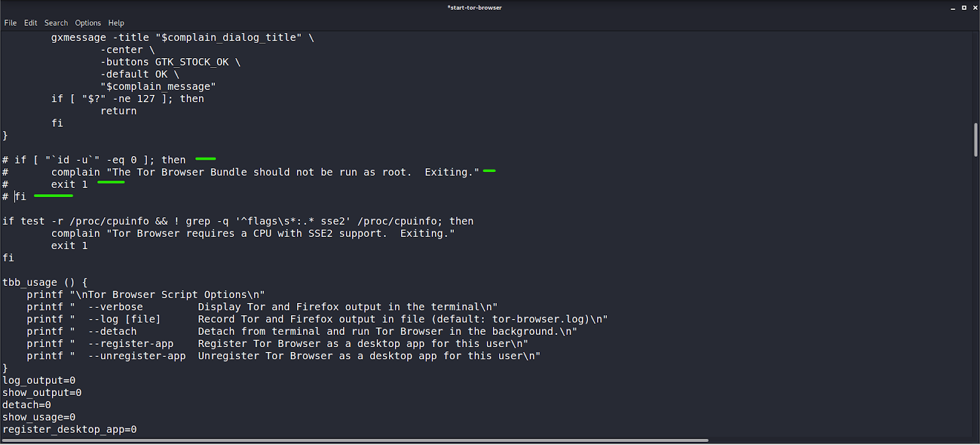Click the '--verbose' printf line
Viewport: 980px width, 445px height.
262,307
